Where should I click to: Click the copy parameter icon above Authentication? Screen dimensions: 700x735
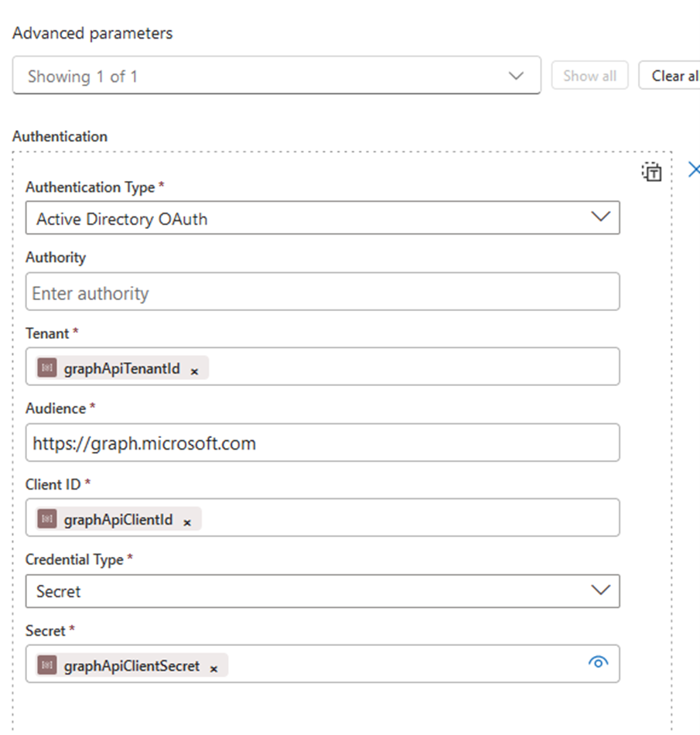(652, 172)
